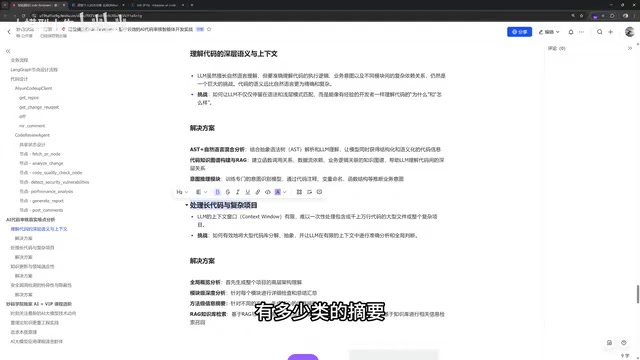
Task: Reload the page with browser refresh icon
Action: (23, 16)
